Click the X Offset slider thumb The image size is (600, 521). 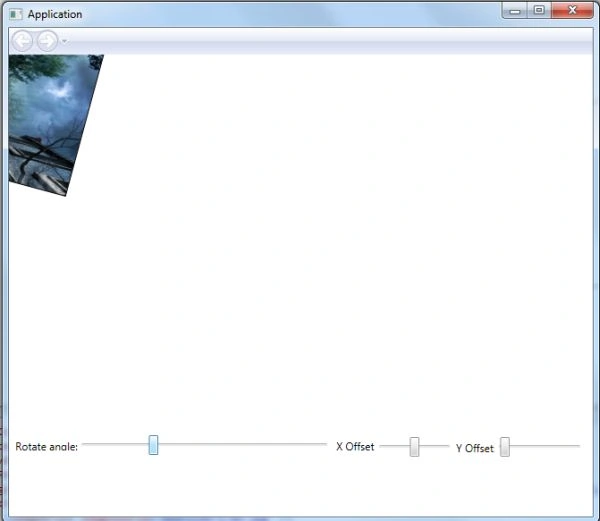coord(414,446)
